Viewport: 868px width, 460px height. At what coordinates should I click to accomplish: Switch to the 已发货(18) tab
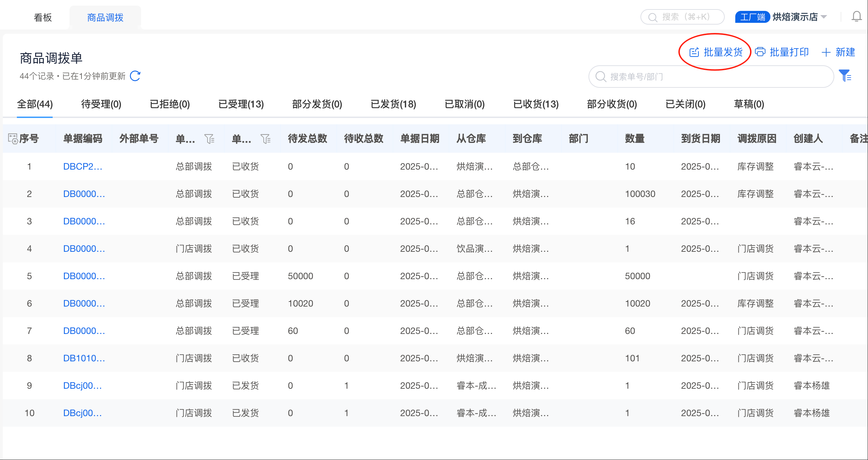point(393,104)
